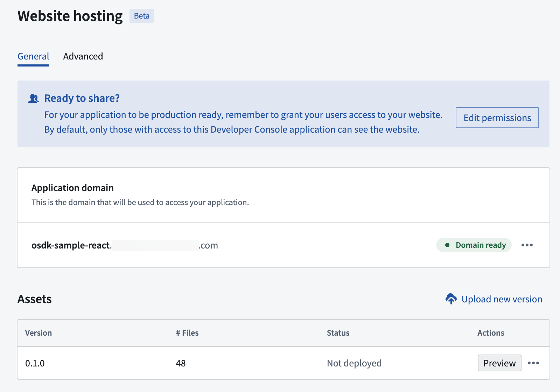
Task: Switch to the Advanced tab
Action: pyautogui.click(x=83, y=56)
